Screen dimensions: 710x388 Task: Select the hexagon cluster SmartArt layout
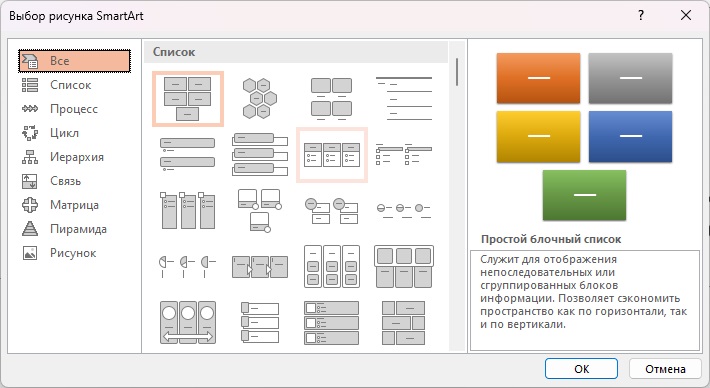click(259, 98)
